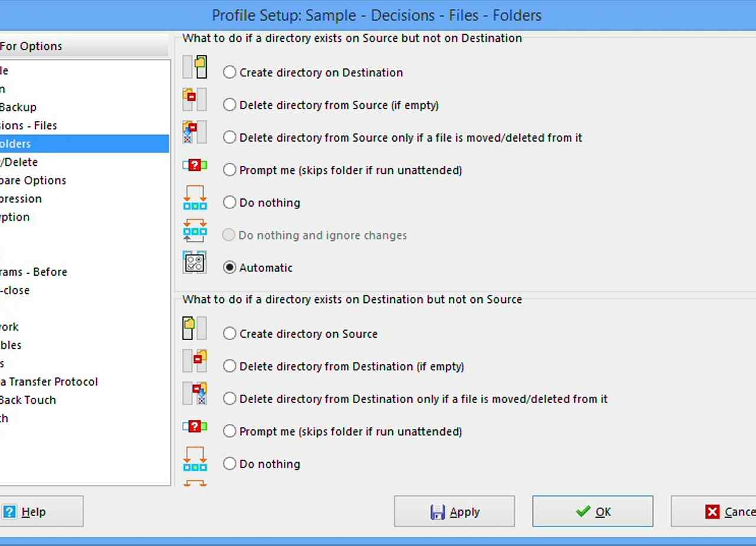Click the Create directory on Source icon

coord(194,328)
